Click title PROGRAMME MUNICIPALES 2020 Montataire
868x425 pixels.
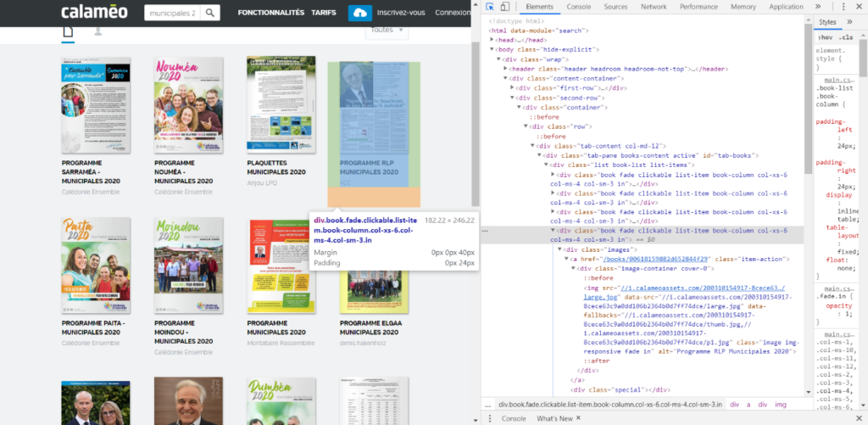point(276,327)
